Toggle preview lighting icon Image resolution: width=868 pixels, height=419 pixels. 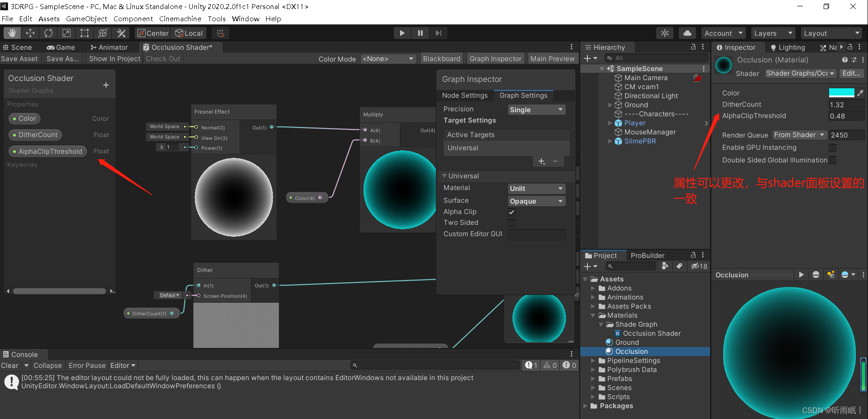[x=831, y=275]
